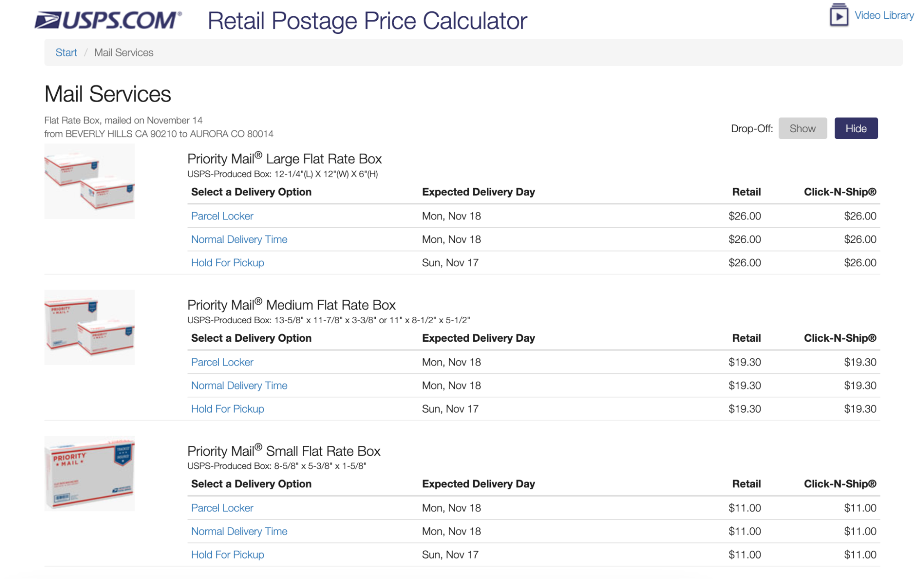Click the Mail Services page heading
Viewport: 924px width, 579px height.
click(x=108, y=94)
